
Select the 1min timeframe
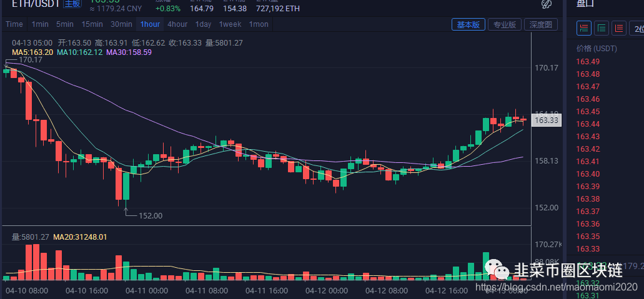(x=40, y=24)
